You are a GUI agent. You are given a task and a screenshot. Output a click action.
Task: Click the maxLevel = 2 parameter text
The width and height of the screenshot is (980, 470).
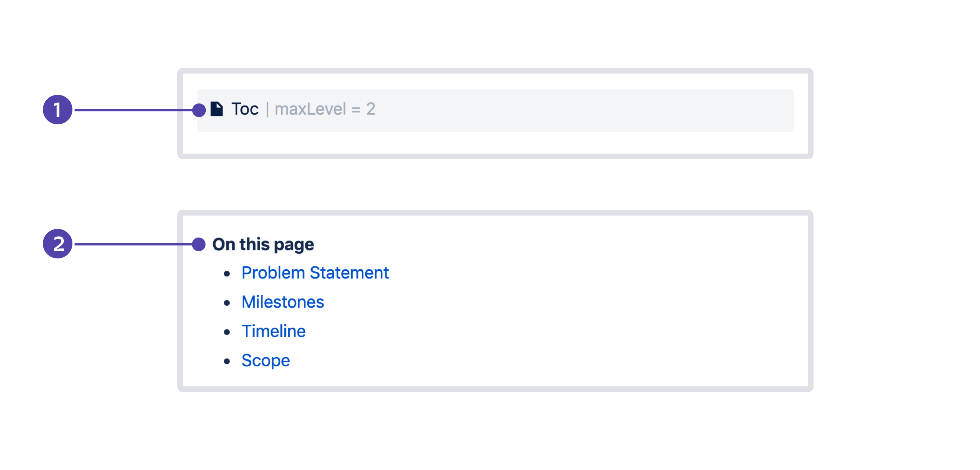[325, 109]
